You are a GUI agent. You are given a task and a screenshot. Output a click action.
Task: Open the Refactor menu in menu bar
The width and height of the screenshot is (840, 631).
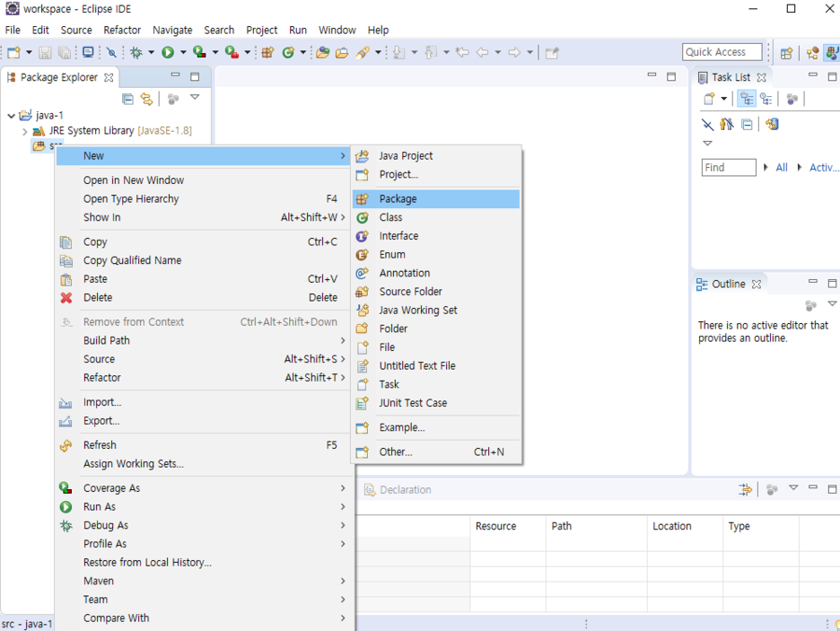click(122, 30)
